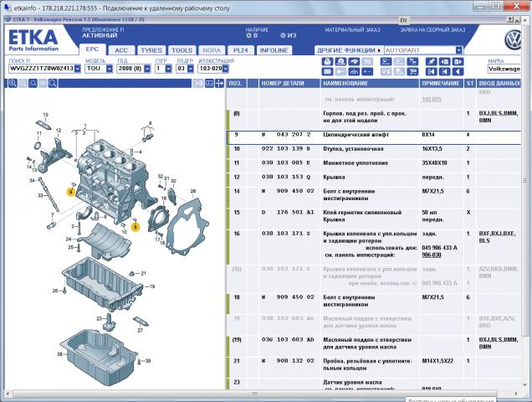This screenshot has width=532, height=402.
Task: Select the 'В' availability radio button
Action: click(x=248, y=35)
